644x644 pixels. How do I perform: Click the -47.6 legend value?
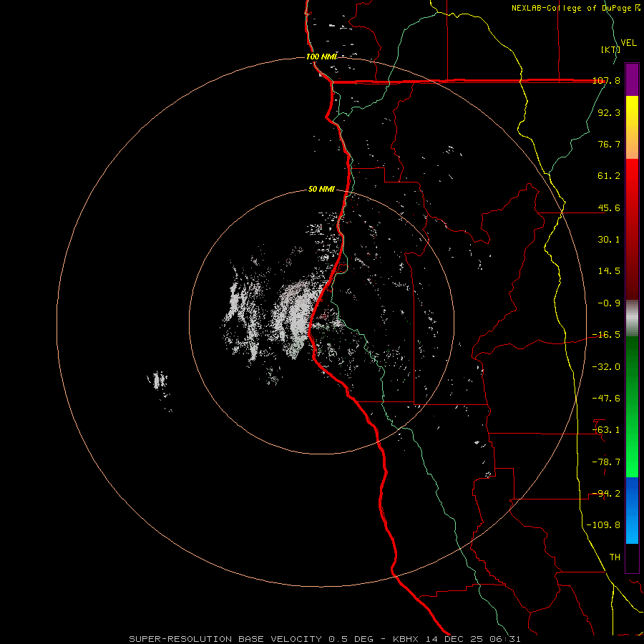606,399
